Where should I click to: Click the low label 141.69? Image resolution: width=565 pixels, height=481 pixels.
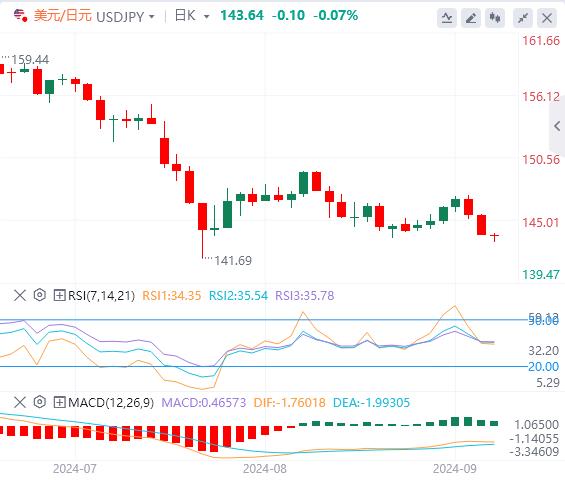click(233, 260)
